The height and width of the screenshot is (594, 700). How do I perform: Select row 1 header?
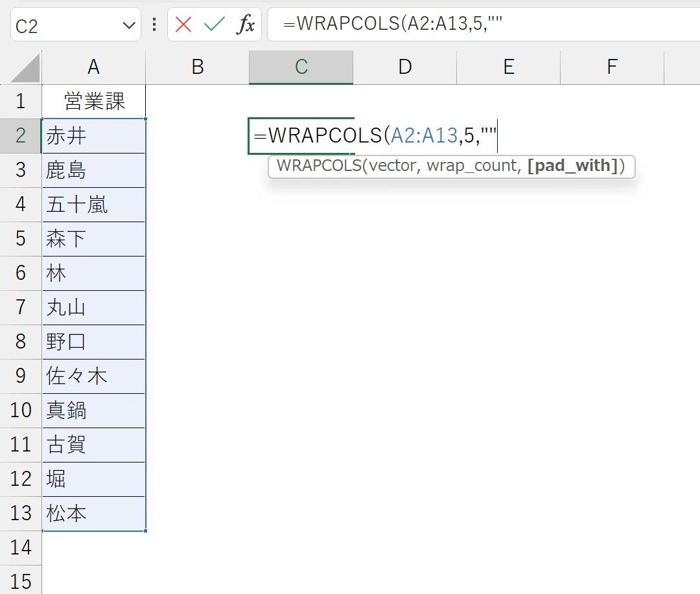pos(21,101)
